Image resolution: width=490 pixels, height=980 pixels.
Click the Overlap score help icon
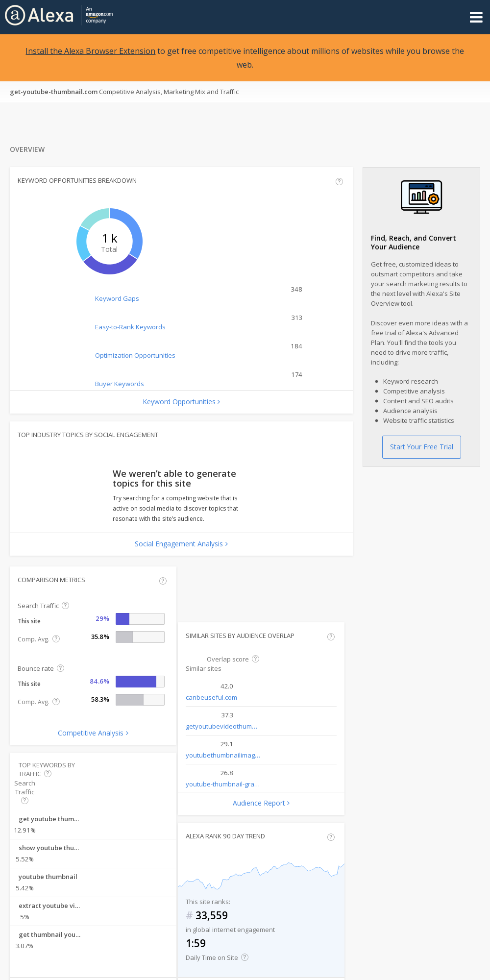pyautogui.click(x=256, y=659)
